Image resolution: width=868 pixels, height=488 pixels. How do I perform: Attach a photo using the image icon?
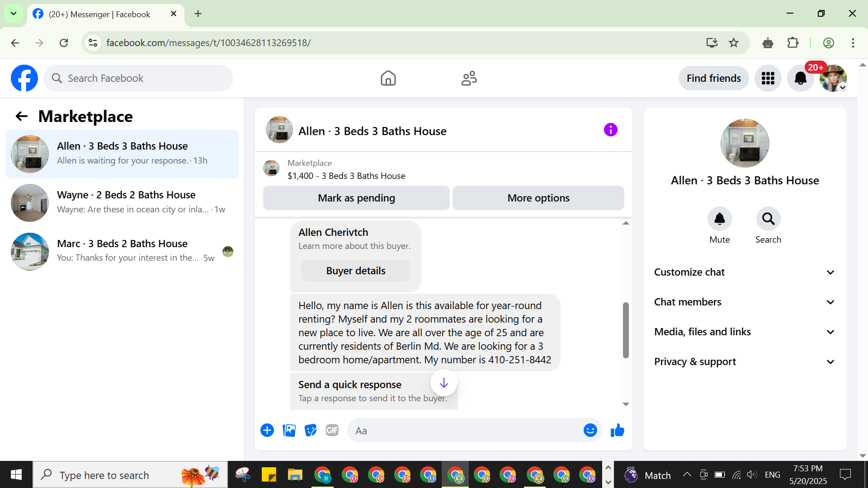point(289,431)
